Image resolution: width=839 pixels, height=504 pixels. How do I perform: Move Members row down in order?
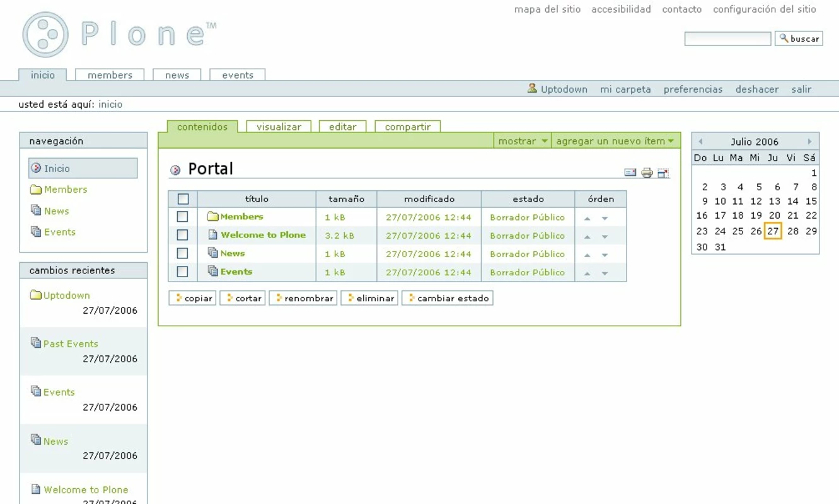pos(605,219)
